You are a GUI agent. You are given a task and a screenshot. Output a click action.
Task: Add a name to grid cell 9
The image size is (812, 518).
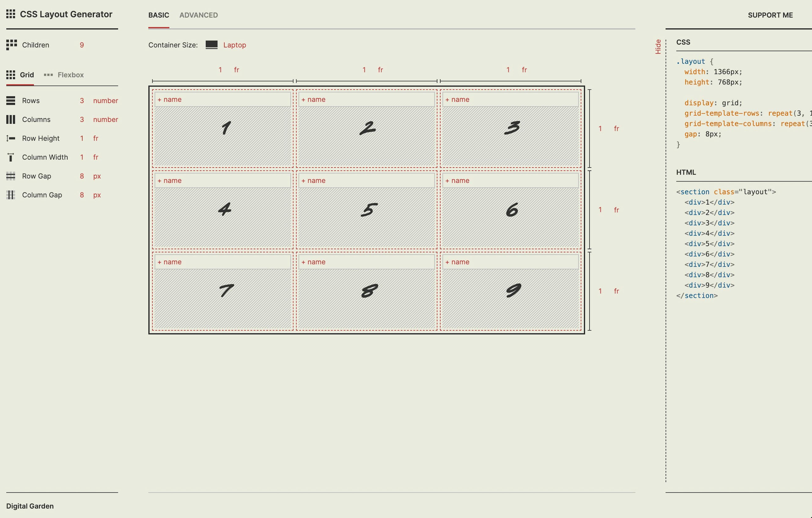pyautogui.click(x=510, y=262)
